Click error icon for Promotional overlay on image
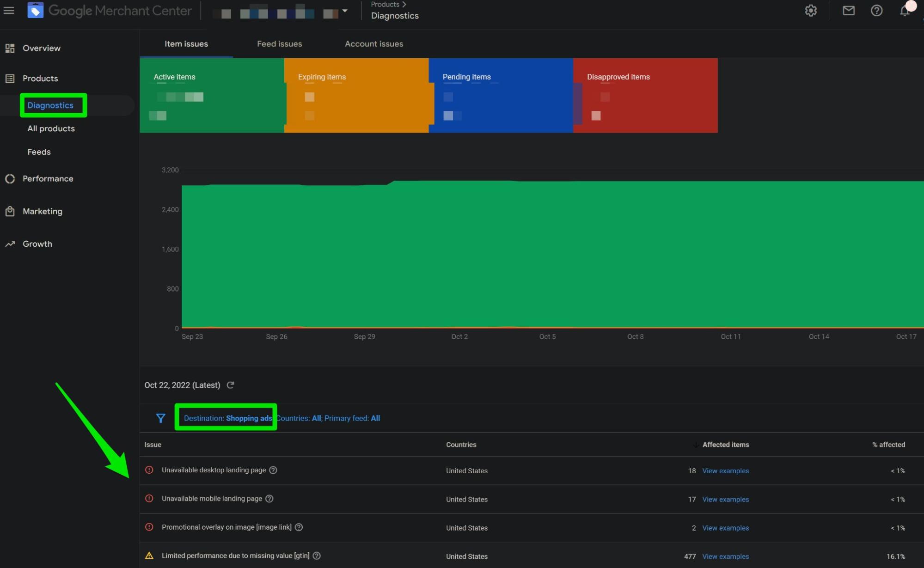Screen dimensions: 924x568 coord(149,527)
